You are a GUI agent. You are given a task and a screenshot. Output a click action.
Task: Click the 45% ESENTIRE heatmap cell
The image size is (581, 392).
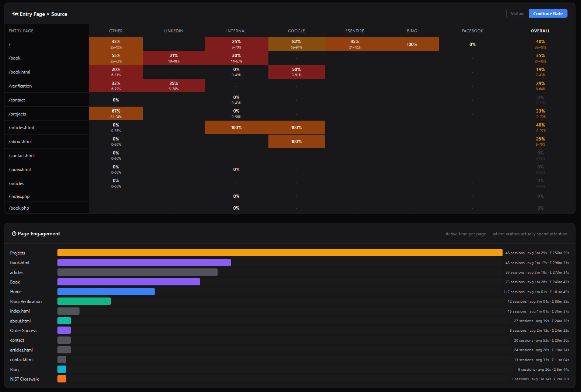tap(355, 44)
